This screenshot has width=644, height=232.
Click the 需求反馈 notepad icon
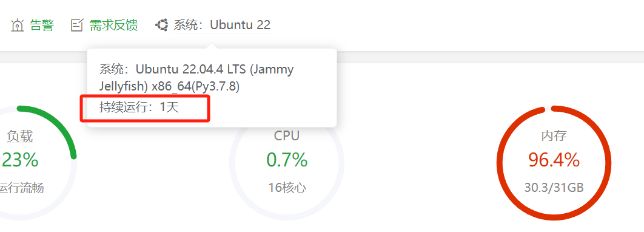(x=77, y=26)
